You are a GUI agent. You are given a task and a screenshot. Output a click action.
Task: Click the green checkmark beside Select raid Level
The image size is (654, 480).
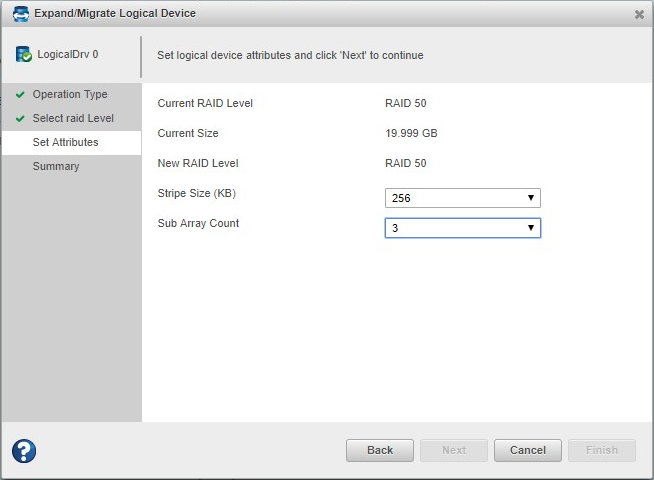coord(20,119)
